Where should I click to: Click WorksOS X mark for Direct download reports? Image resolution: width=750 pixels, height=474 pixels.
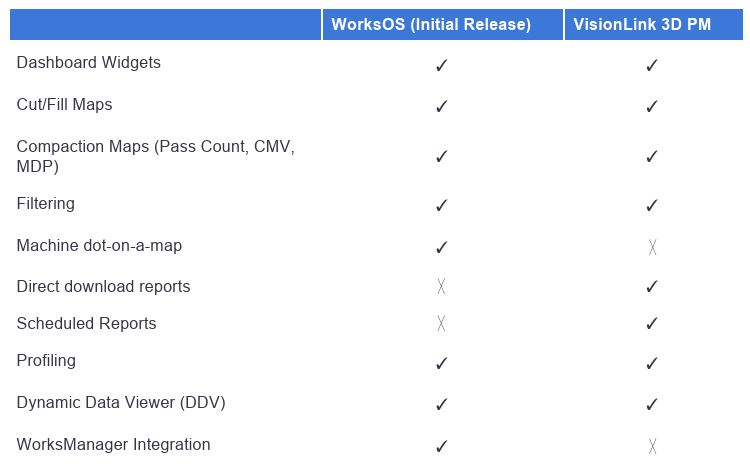click(x=441, y=287)
